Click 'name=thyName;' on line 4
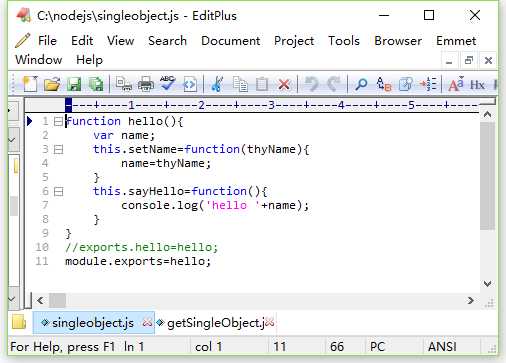506x363 pixels. [166, 163]
